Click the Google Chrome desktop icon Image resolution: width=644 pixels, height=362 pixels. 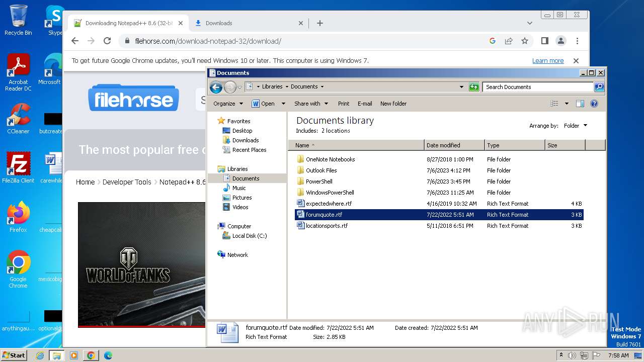coord(18,269)
